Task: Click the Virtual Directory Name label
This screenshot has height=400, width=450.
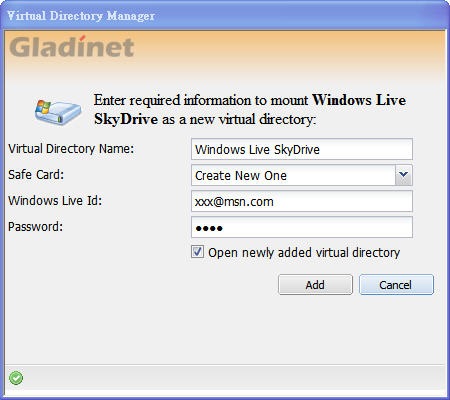Action: pyautogui.click(x=71, y=149)
